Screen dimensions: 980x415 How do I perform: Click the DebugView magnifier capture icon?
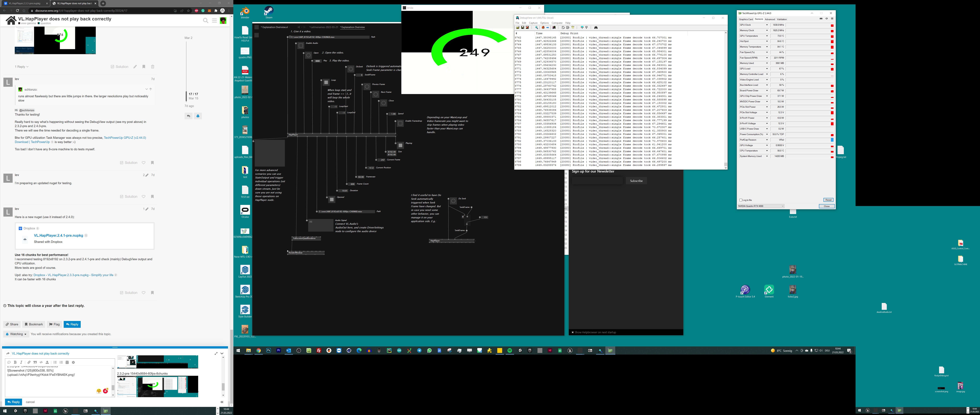pyautogui.click(x=537, y=27)
